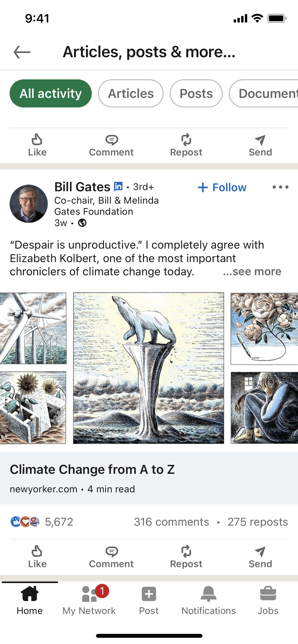The image size is (298, 644).
Task: Open the Climate Change from A to Z link
Action: (x=92, y=470)
